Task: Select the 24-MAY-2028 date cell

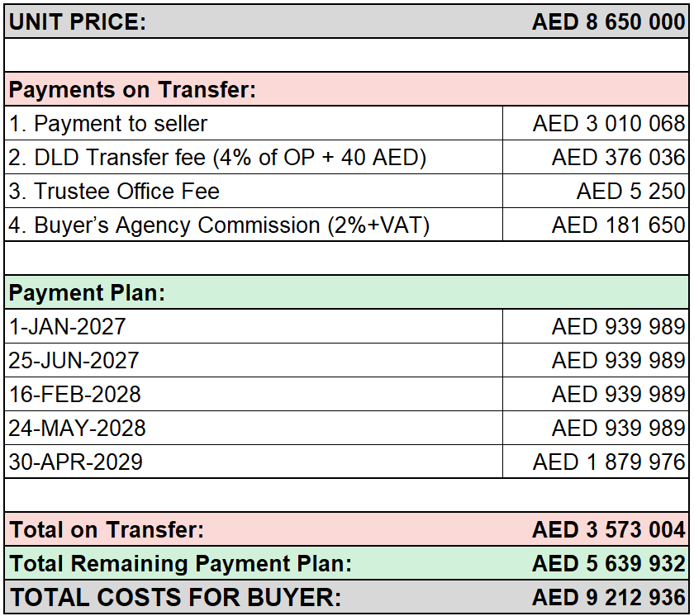Action: click(x=254, y=428)
